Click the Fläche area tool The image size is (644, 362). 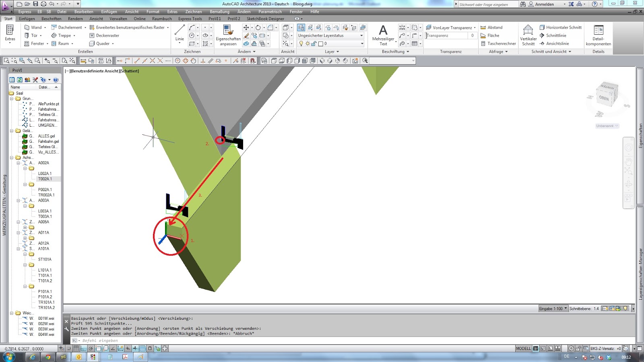490,35
